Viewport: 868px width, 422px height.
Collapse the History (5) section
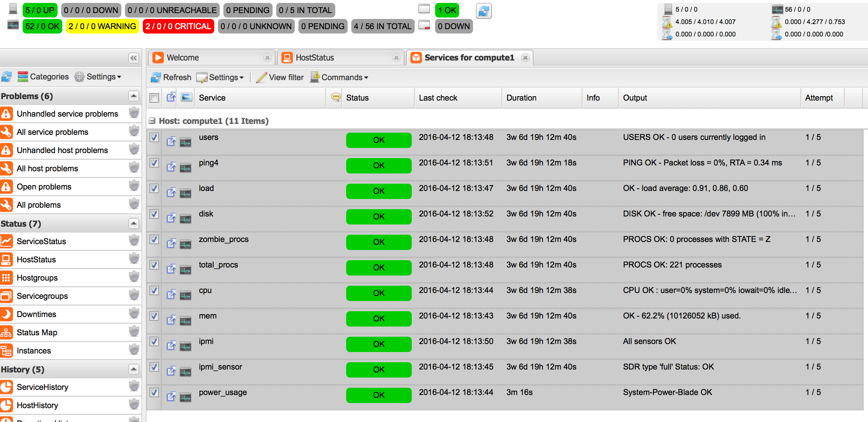pos(134,369)
